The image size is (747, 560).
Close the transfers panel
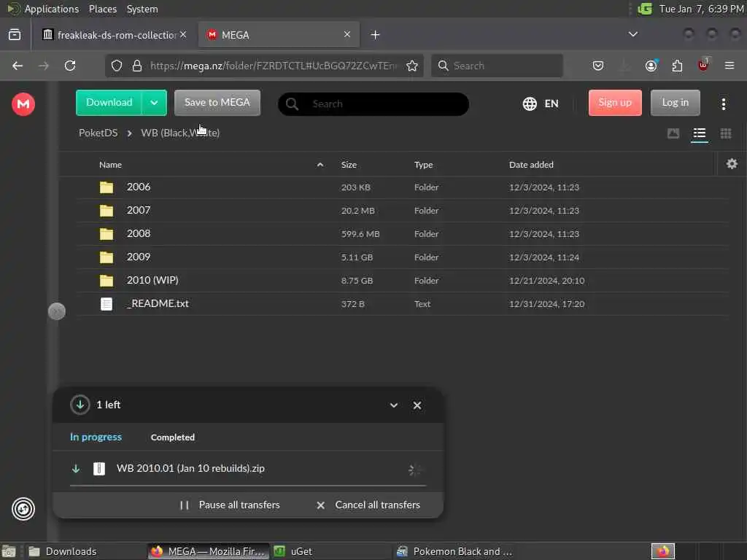click(x=417, y=405)
